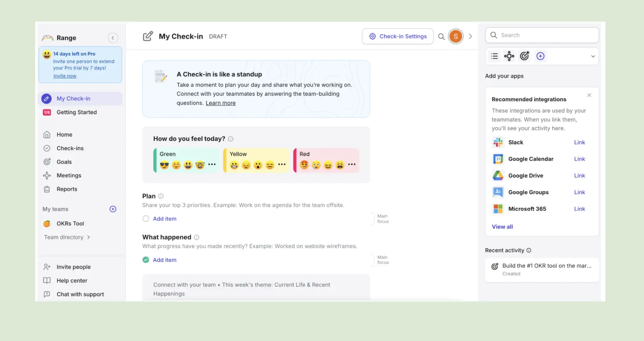Collapse the sidebar with the arrow button

(113, 38)
